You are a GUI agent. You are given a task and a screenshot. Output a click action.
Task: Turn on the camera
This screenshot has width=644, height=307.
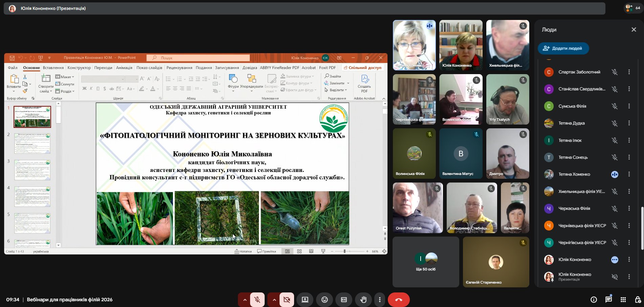287,300
